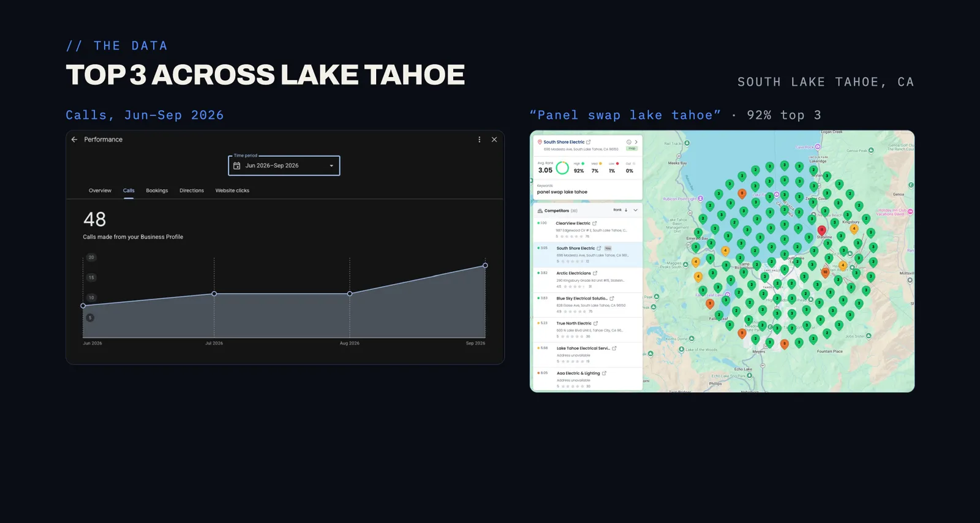Select the Jun 2026 data point on chart
Screen dimensions: 980x523
click(x=83, y=306)
